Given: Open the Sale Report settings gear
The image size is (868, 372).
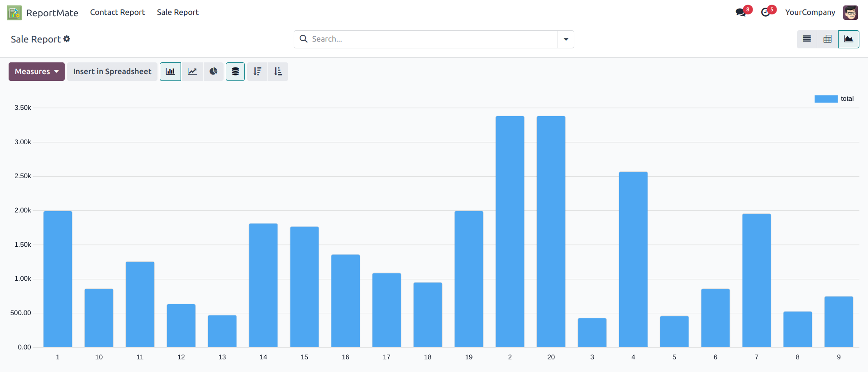Looking at the screenshot, I should 67,39.
